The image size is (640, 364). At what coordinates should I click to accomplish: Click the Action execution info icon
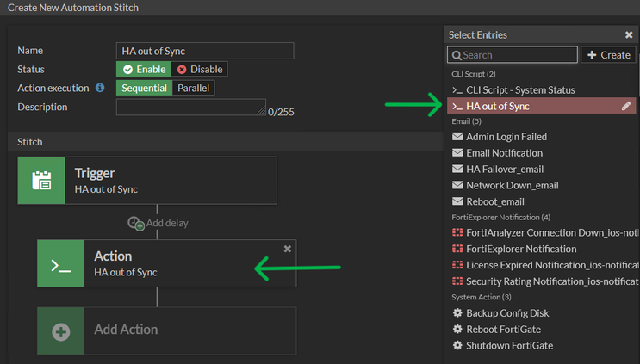pos(100,88)
